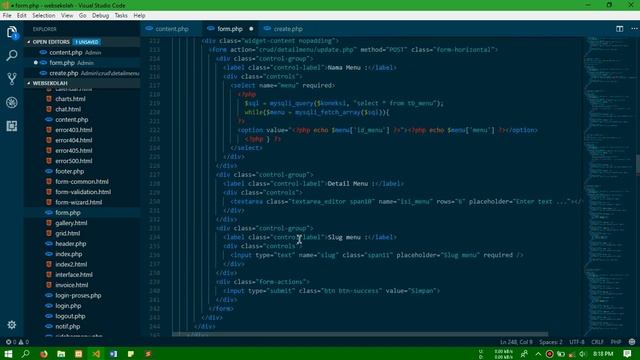The height and width of the screenshot is (360, 640).
Task: Open invoice.html in the file tree
Action: point(71,285)
